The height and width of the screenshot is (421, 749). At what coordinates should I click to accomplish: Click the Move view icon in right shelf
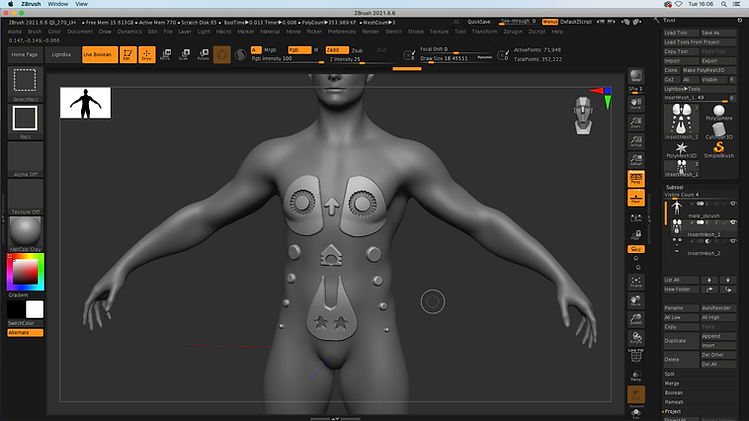636,301
